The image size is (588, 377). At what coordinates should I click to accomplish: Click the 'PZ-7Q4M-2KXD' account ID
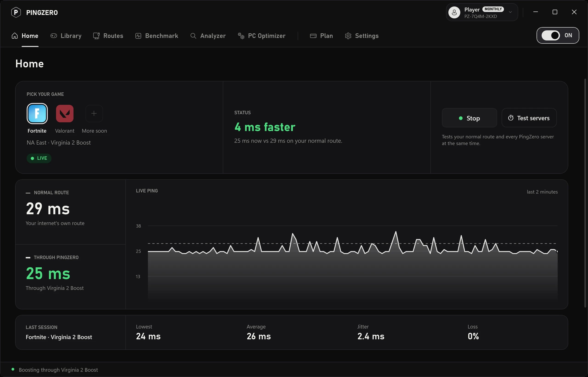480,16
